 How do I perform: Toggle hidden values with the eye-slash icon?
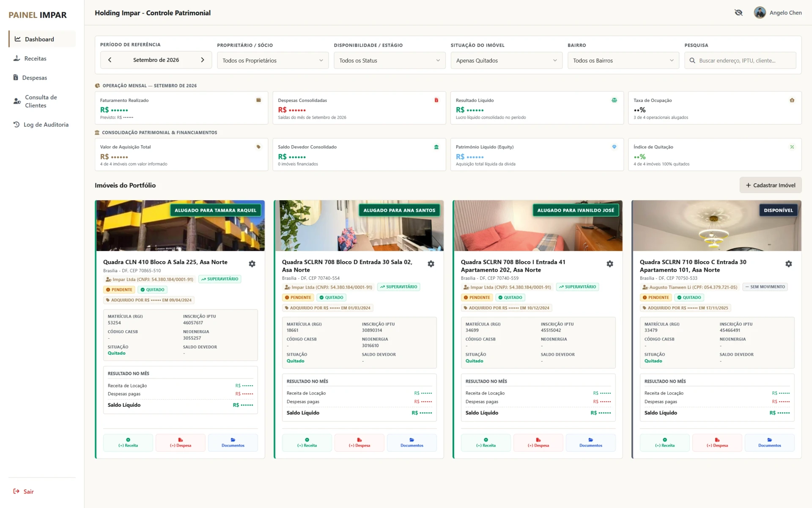coord(738,13)
